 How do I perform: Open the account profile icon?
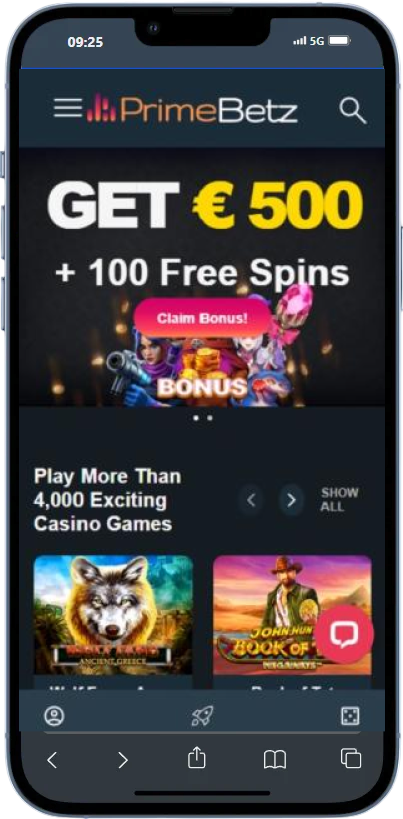tap(54, 716)
